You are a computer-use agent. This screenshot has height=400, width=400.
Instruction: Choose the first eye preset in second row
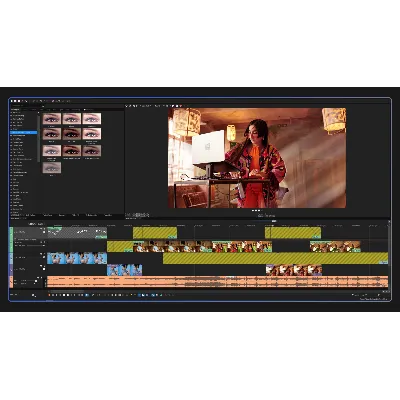coord(52,134)
